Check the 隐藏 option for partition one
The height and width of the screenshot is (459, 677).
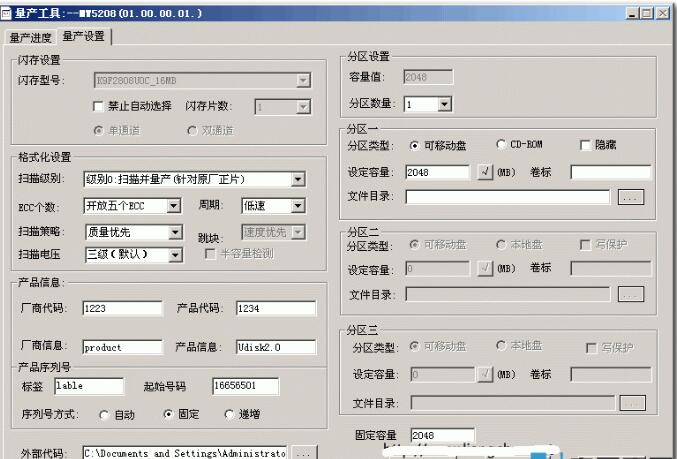click(x=585, y=146)
